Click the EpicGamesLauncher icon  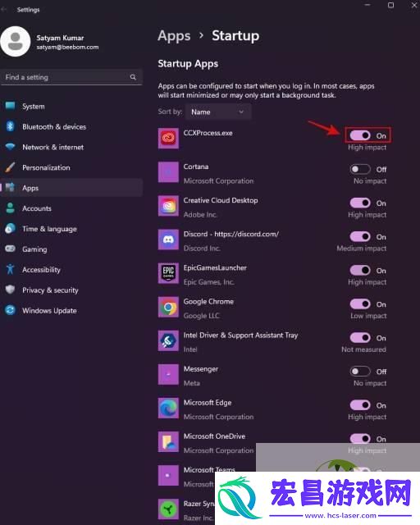[168, 273]
